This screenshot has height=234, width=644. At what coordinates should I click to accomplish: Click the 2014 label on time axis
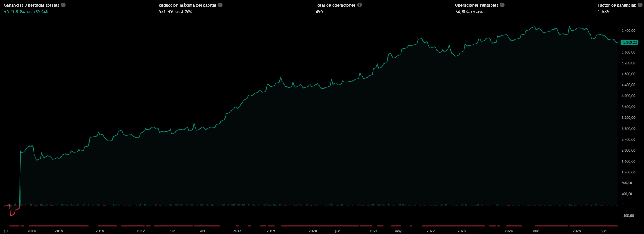[32, 231]
